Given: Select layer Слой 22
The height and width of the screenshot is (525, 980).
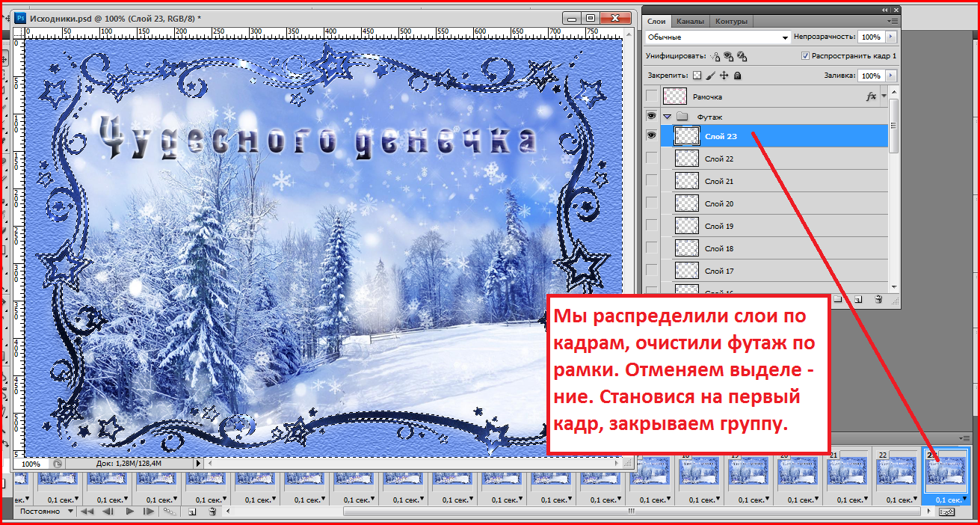Looking at the screenshot, I should [774, 159].
